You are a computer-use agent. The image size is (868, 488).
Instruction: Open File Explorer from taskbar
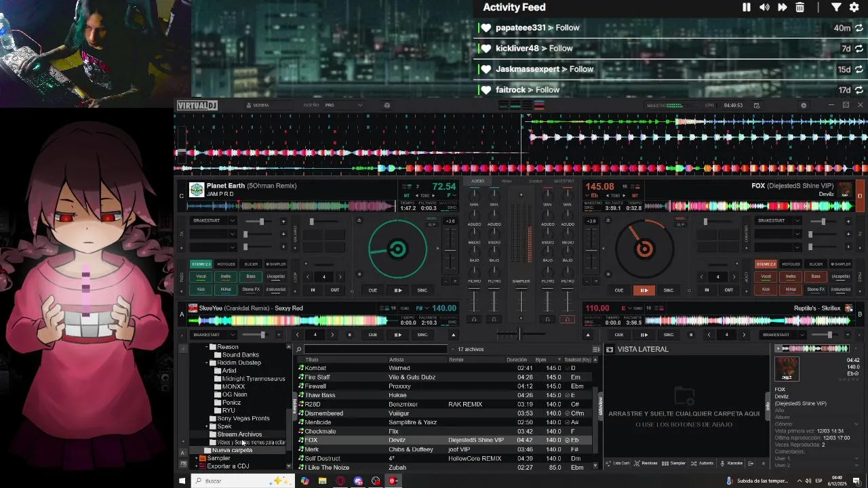coord(323,481)
